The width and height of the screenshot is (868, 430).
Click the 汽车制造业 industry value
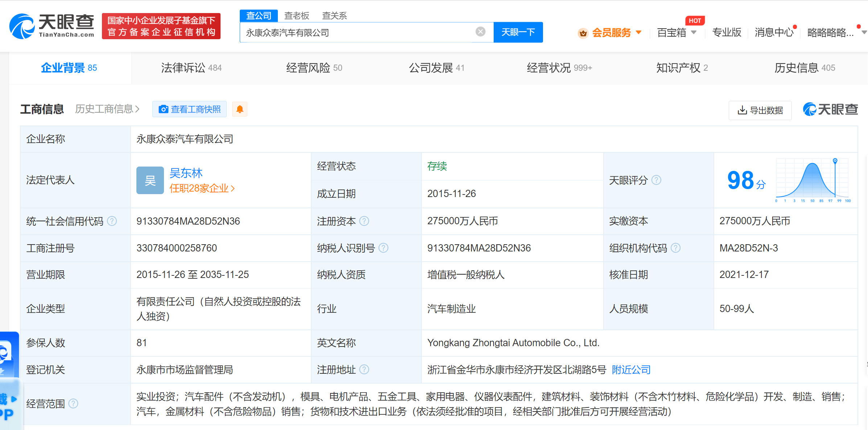452,309
